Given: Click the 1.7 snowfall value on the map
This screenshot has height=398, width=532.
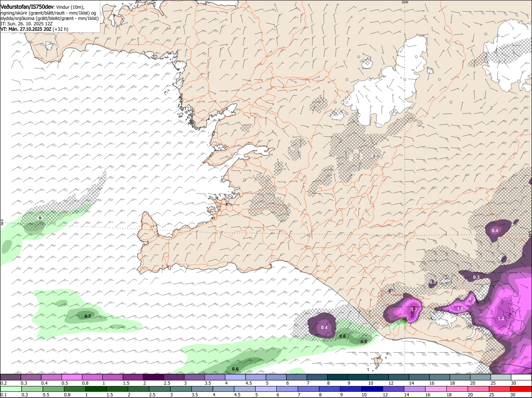Looking at the screenshot, I should (414, 310).
